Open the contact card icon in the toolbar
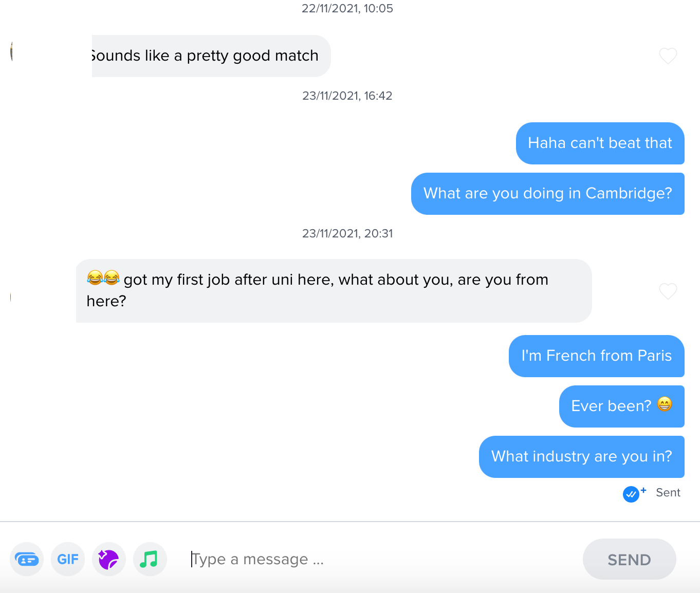This screenshot has width=700, height=593. click(27, 559)
